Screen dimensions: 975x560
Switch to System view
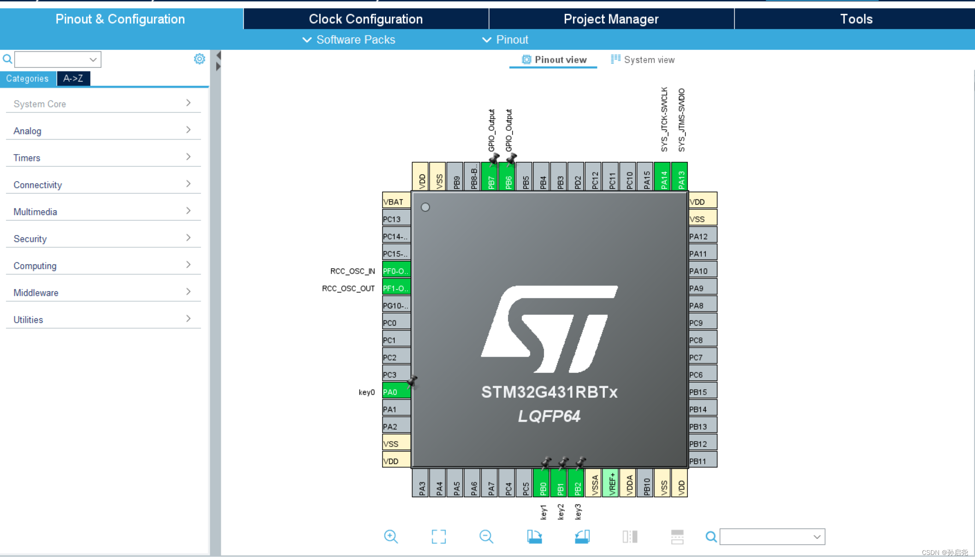point(643,59)
